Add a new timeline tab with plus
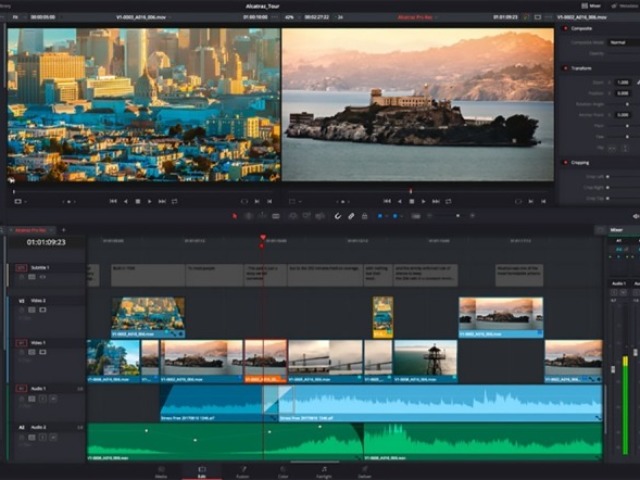The height and width of the screenshot is (480, 640). 63,230
